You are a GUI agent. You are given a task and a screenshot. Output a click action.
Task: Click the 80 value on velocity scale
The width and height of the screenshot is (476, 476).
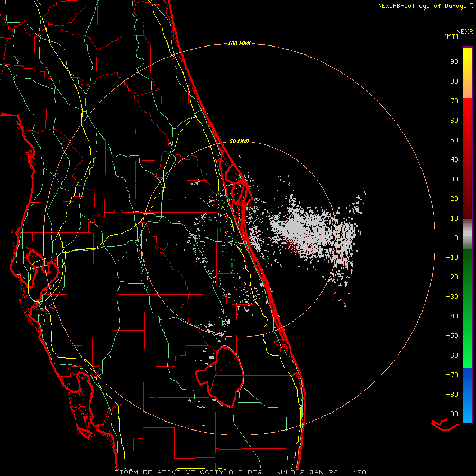(x=454, y=81)
